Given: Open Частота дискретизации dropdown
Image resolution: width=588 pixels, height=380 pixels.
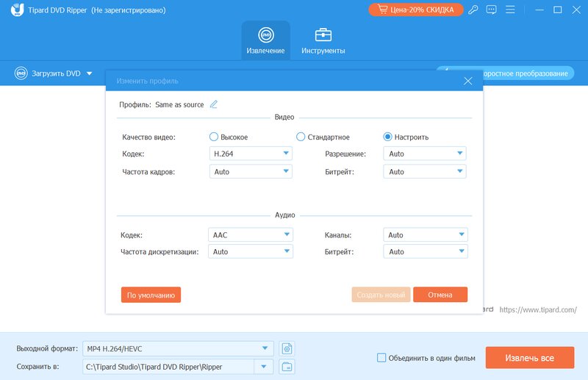Looking at the screenshot, I should coord(251,251).
